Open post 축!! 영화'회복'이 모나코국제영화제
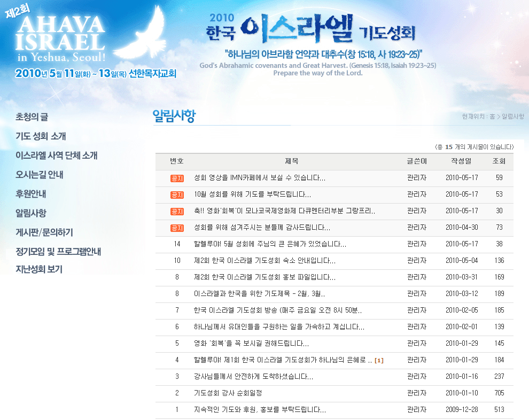The image size is (529, 420). pos(284,211)
